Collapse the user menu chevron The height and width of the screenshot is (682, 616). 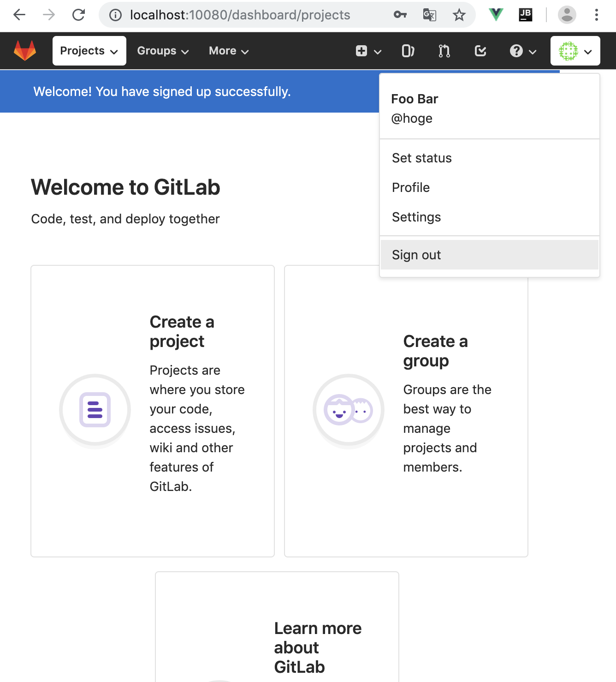pos(588,52)
